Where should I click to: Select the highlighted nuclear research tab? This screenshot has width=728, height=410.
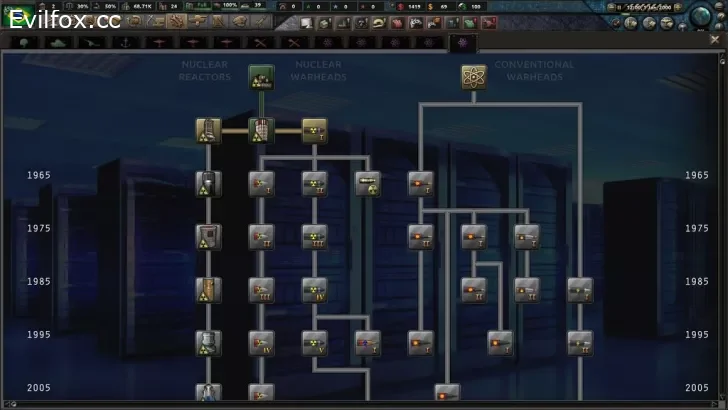click(x=462, y=42)
